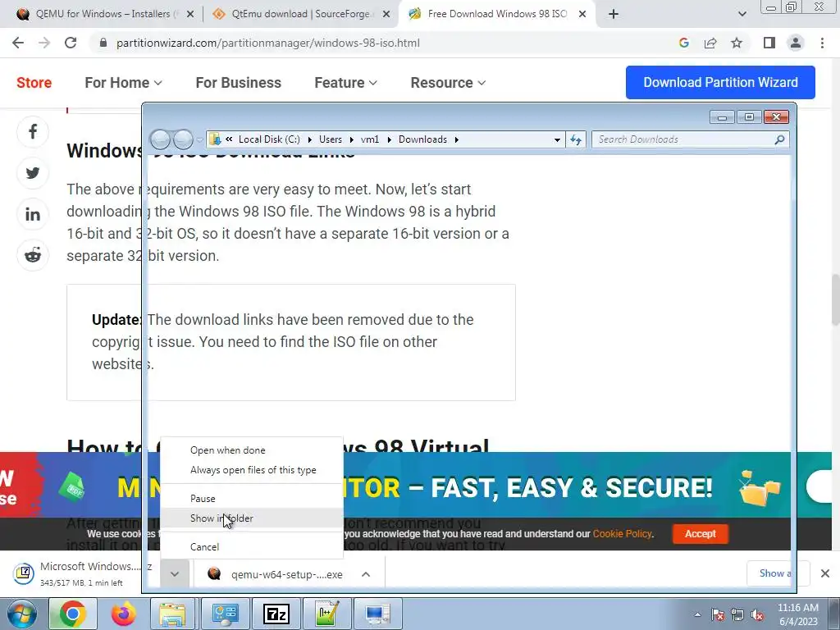The image size is (840, 630).
Task: Expand options chevron for qemu-w64-setup download
Action: point(366,574)
